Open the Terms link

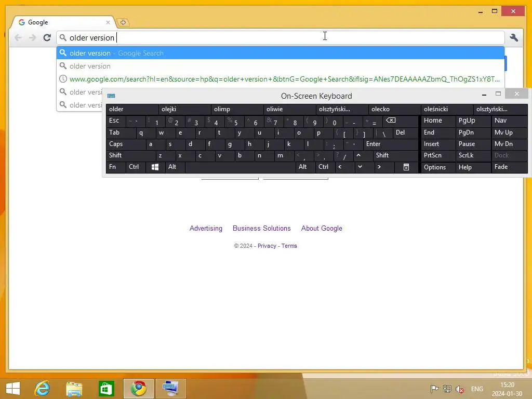click(x=289, y=246)
